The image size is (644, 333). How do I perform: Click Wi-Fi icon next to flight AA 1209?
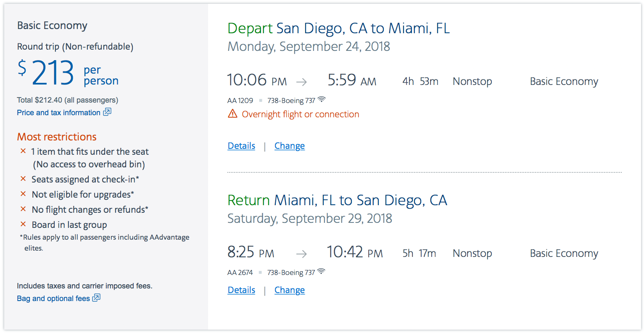click(322, 100)
